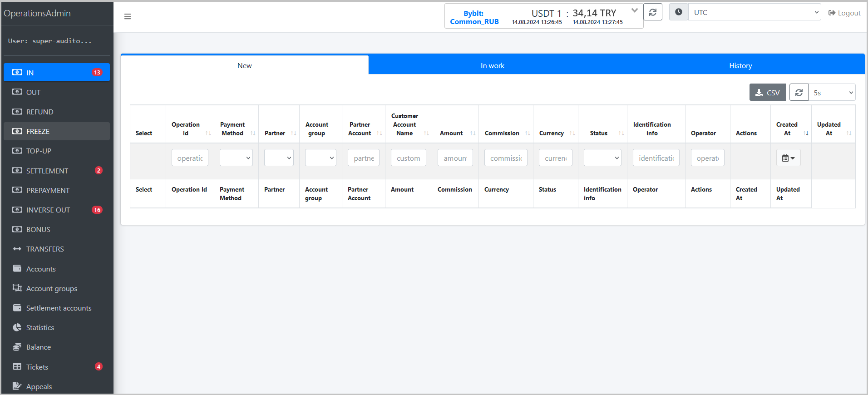Click the TRANSFERS arrows icon
The width and height of the screenshot is (868, 395).
pos(17,249)
